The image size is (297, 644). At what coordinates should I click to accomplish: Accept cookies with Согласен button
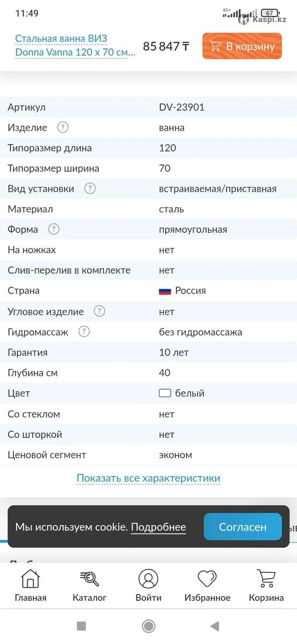(x=243, y=527)
